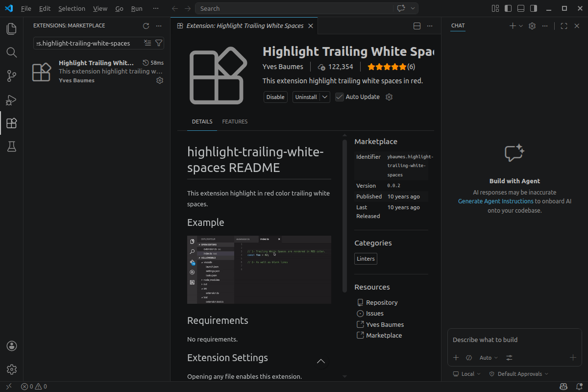This screenshot has height=392, width=588.
Task: Open the Accounts icon in activity bar
Action: 12,346
